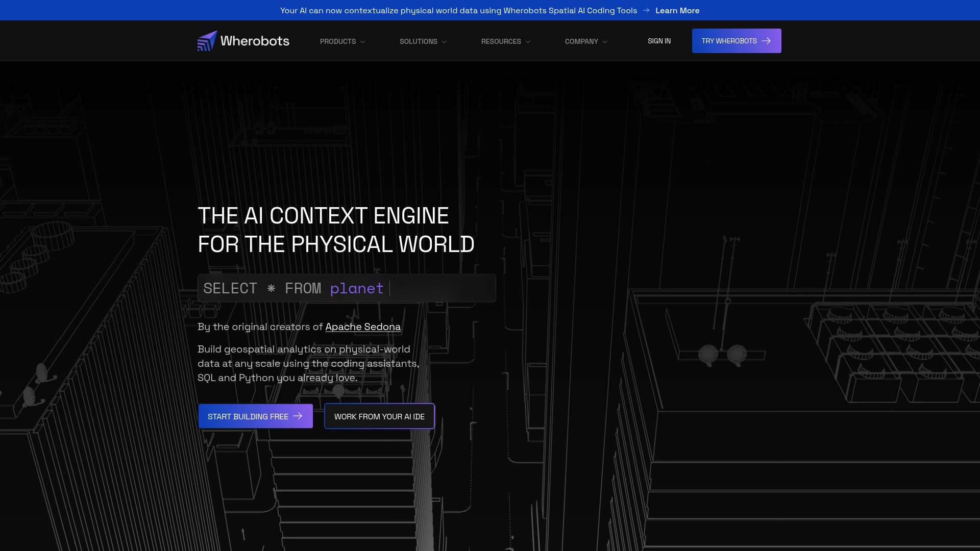Expand the Resources chevron
This screenshot has width=980, height=551.
pyautogui.click(x=528, y=42)
